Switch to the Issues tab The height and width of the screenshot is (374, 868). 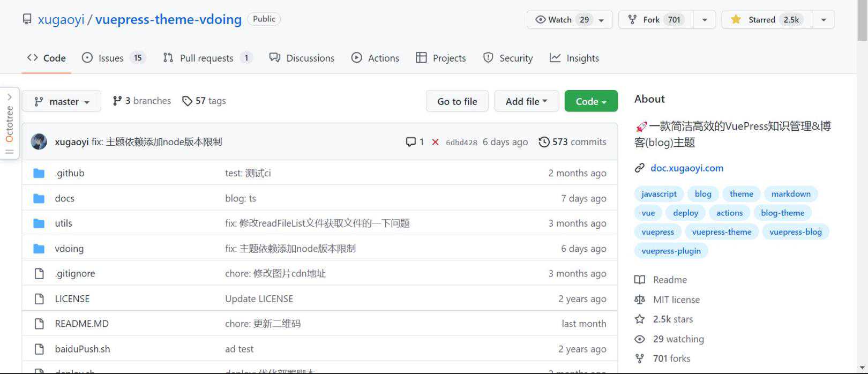[111, 58]
